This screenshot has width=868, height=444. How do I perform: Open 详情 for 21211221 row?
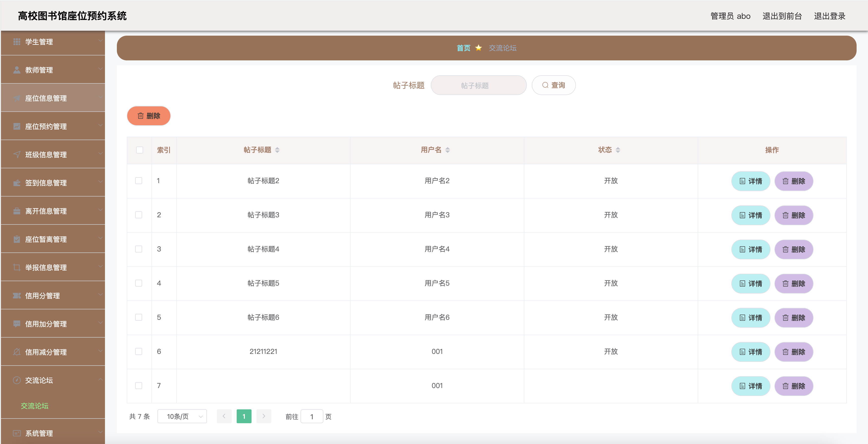[x=751, y=352]
